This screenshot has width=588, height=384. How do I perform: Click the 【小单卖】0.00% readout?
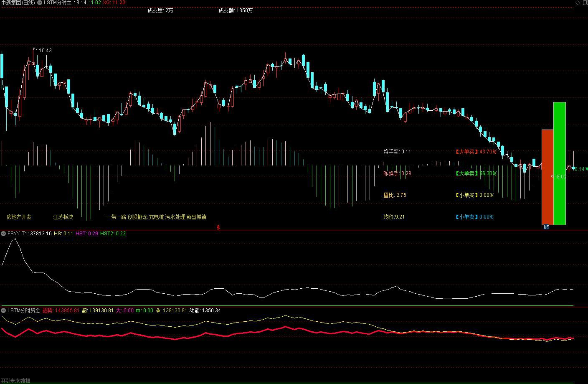point(474,217)
